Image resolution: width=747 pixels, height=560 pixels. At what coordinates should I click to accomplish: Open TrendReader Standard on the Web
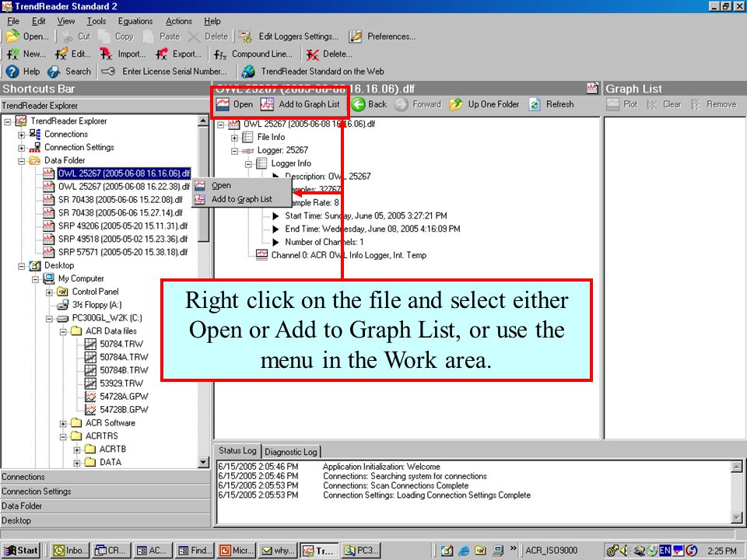coord(313,72)
